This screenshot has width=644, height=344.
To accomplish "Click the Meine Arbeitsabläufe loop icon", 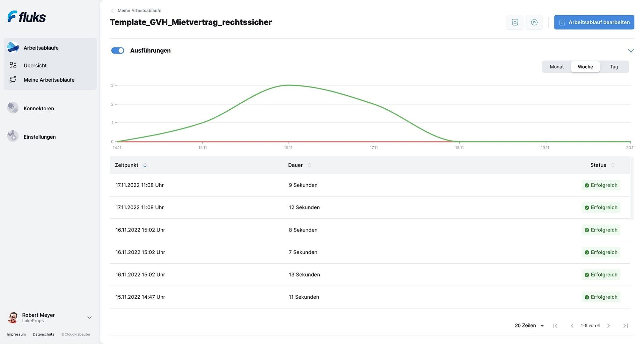I will (x=13, y=79).
